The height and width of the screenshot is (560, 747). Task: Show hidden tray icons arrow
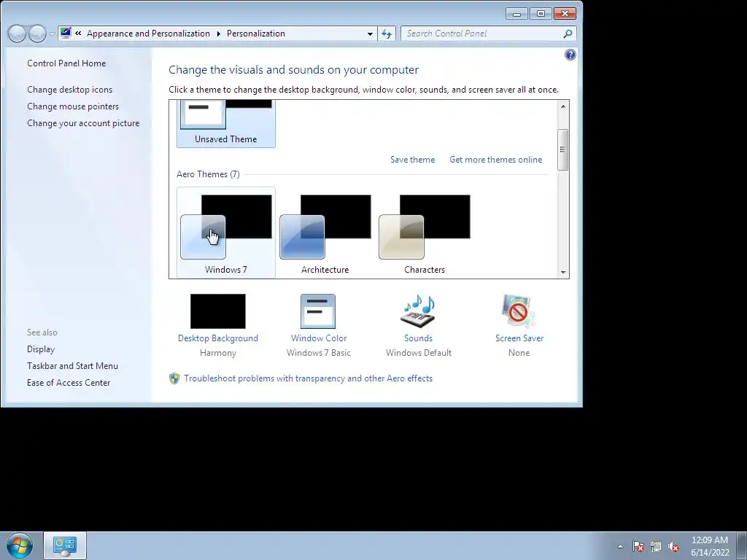click(x=620, y=546)
